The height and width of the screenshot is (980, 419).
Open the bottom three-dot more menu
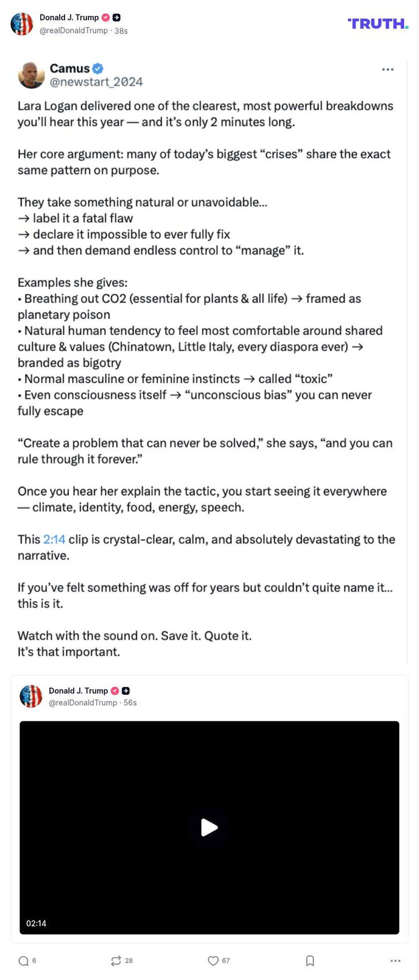click(395, 961)
